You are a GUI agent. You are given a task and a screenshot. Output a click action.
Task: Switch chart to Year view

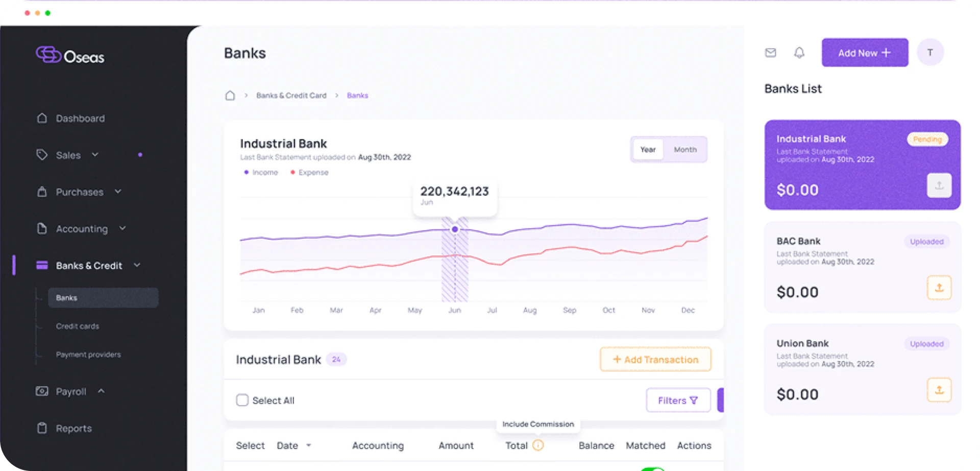(648, 150)
